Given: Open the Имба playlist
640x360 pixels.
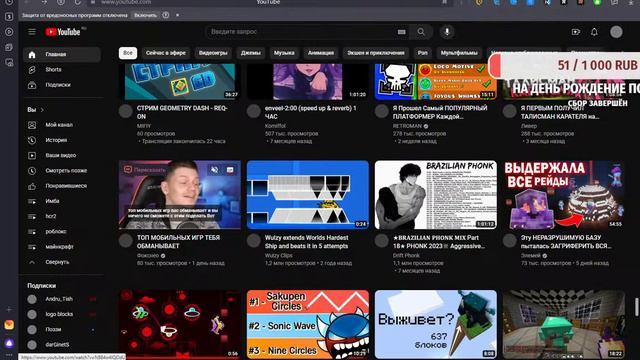Looking at the screenshot, I should pyautogui.click(x=62, y=201).
